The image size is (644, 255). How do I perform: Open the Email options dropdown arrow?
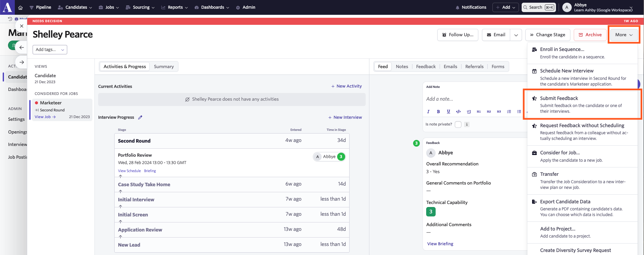coord(516,35)
